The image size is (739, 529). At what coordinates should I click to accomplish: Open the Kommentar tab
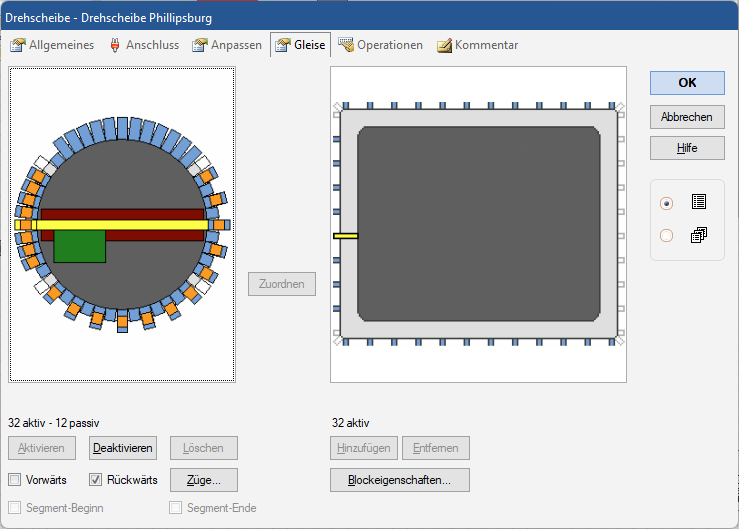click(x=477, y=45)
